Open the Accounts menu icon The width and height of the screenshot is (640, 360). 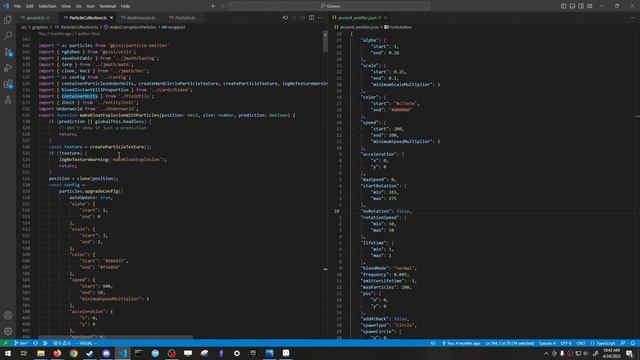[x=8, y=315]
